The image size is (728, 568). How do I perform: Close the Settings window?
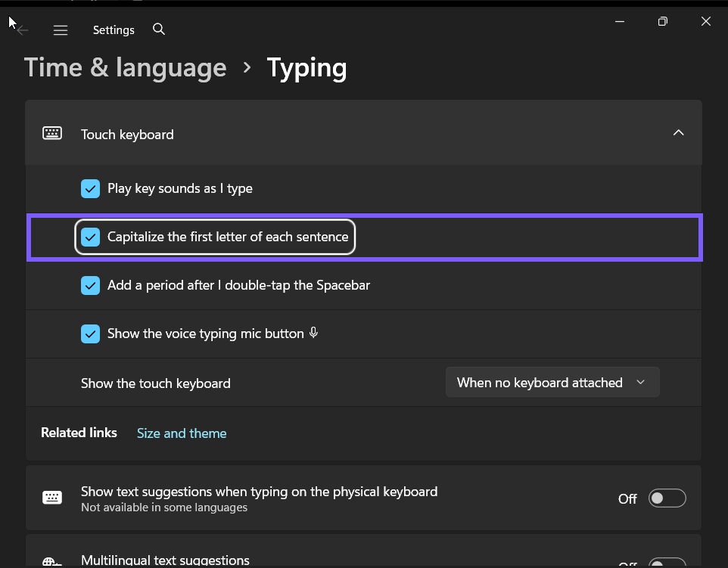(706, 21)
